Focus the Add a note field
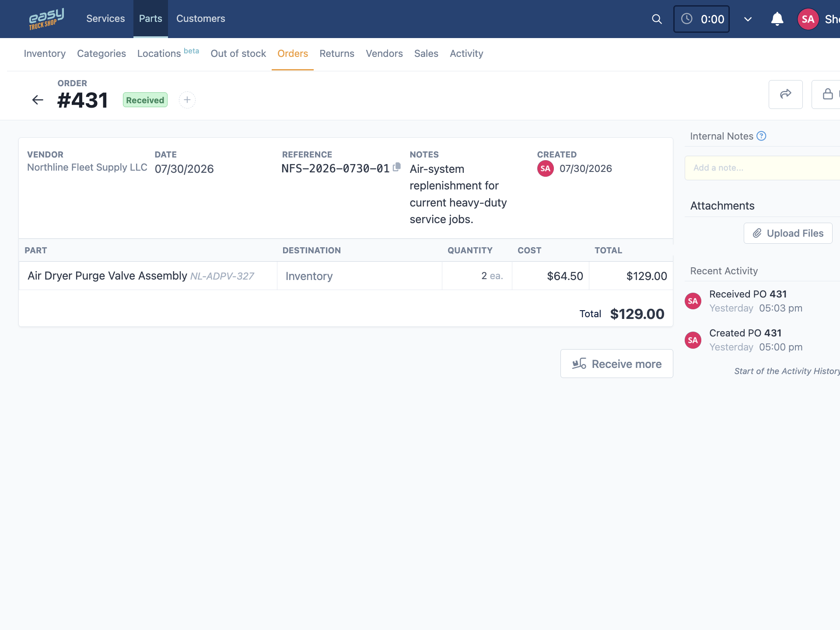Screen dimensions: 840x630 pyautogui.click(x=762, y=168)
